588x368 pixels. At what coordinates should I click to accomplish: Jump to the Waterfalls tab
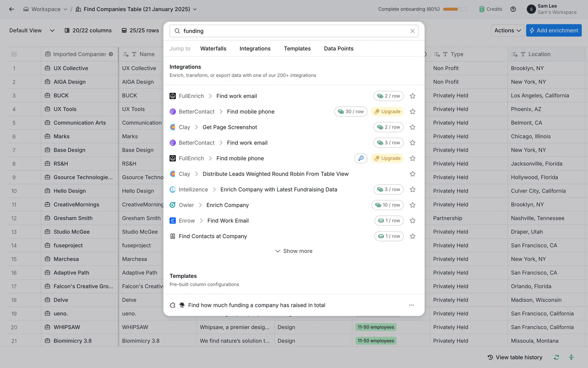(x=213, y=48)
